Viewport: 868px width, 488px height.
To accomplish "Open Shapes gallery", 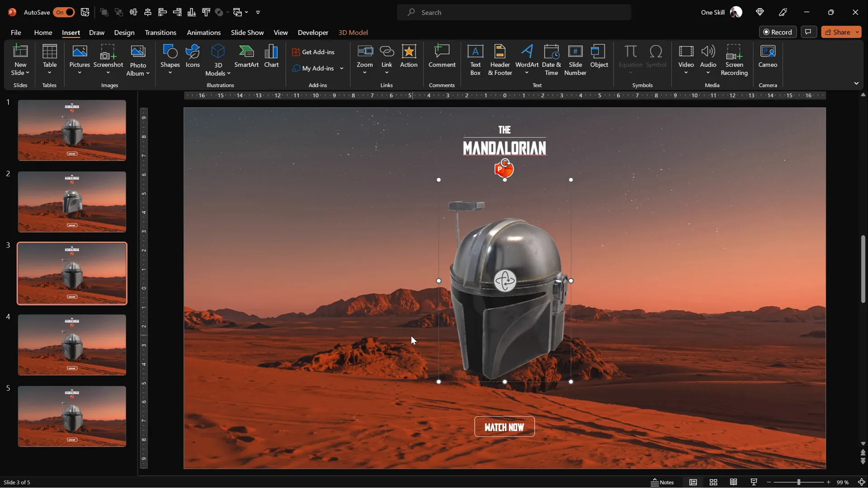I will [x=170, y=60].
